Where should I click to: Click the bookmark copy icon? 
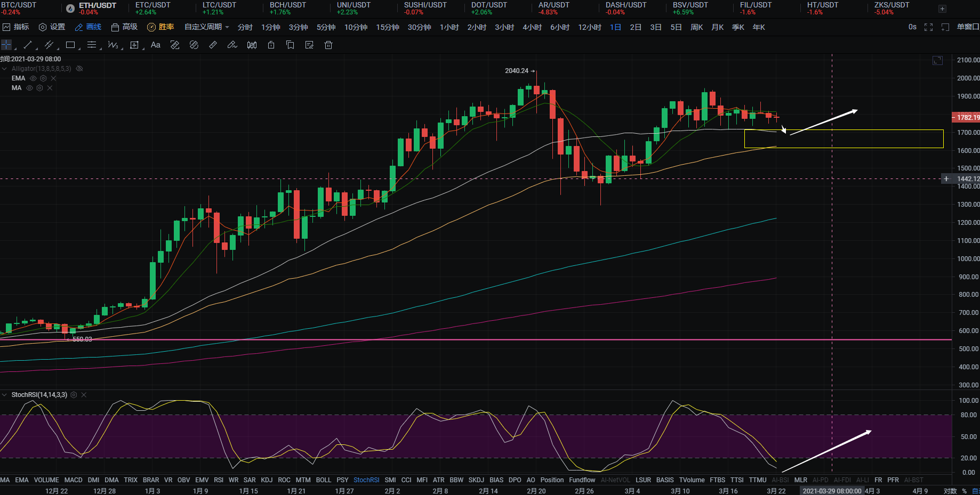290,45
